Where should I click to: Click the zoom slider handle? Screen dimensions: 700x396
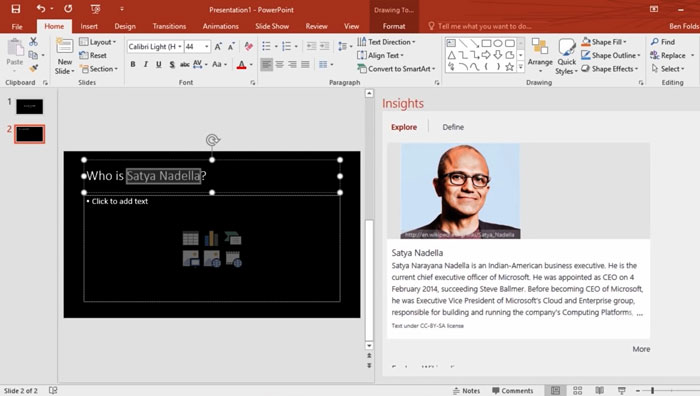pos(652,391)
